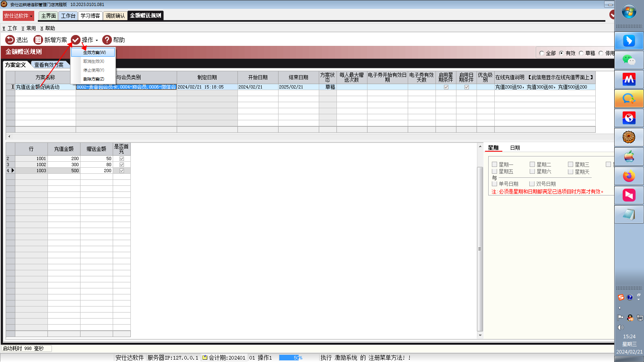Choose 取消生效(X) from the menu
Screen dimensions: 644x362
(x=93, y=61)
